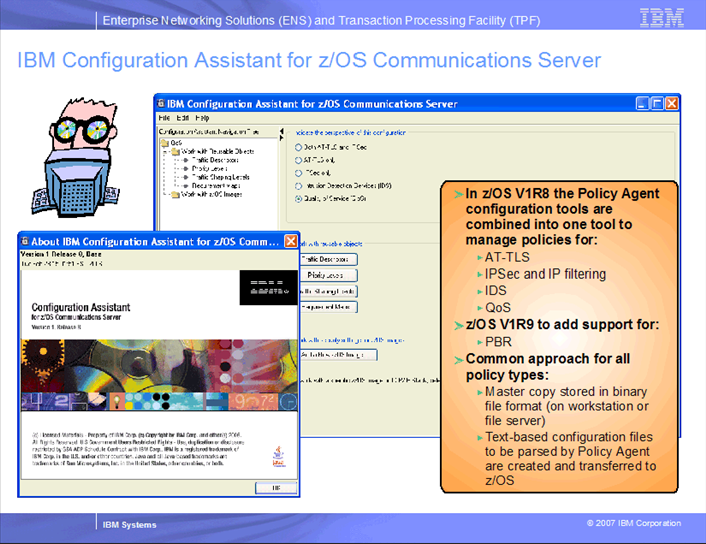Select the AT-TLS only radio button
Screen dimensions: 706x544
tap(298, 160)
